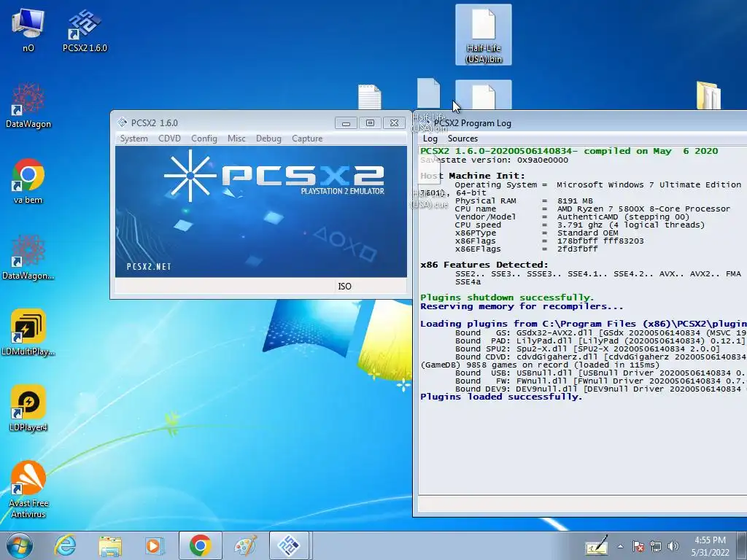Open the Windows Start orb

tap(19, 545)
